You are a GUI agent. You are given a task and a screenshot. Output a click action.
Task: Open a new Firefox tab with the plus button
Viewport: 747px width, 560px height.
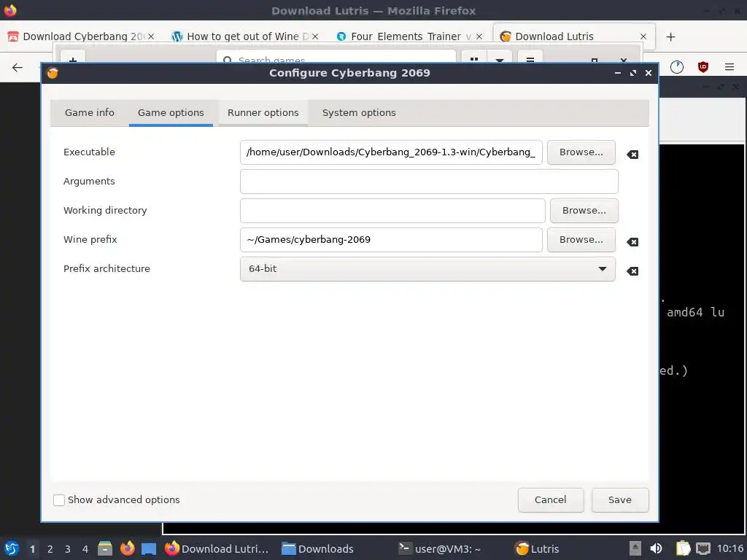[671, 36]
